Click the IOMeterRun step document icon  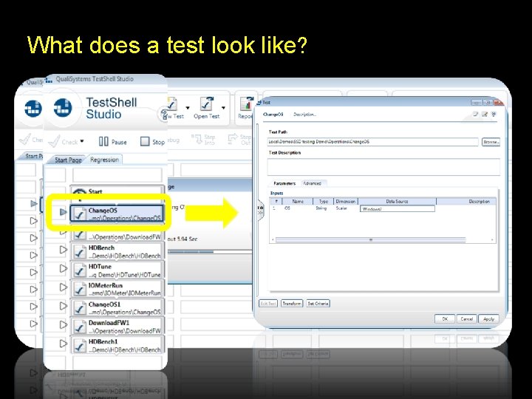tap(80, 289)
